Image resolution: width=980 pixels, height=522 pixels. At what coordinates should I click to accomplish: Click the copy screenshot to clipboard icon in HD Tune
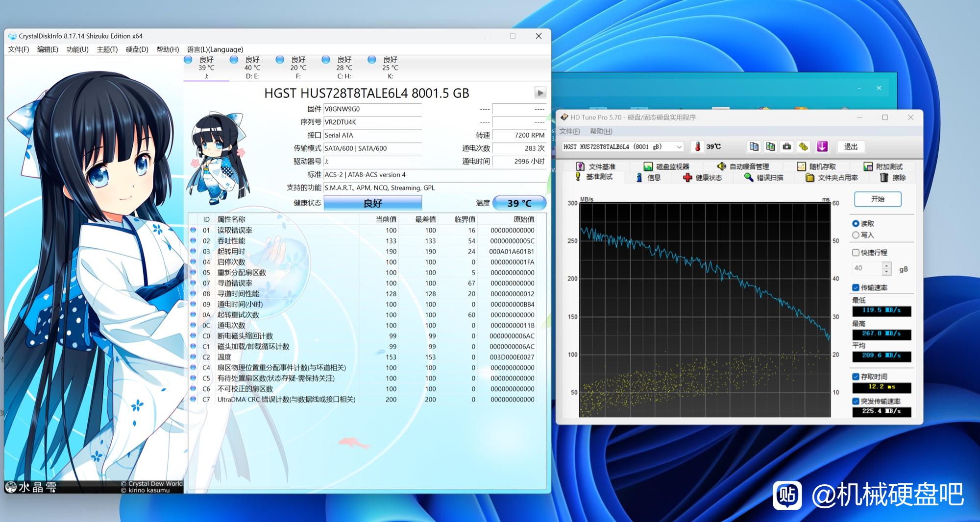tap(770, 146)
